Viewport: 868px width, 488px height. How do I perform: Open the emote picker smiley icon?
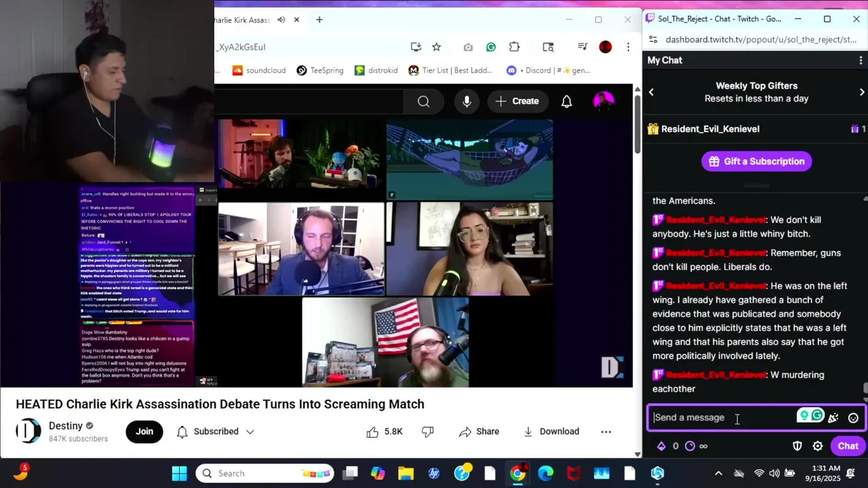(853, 418)
